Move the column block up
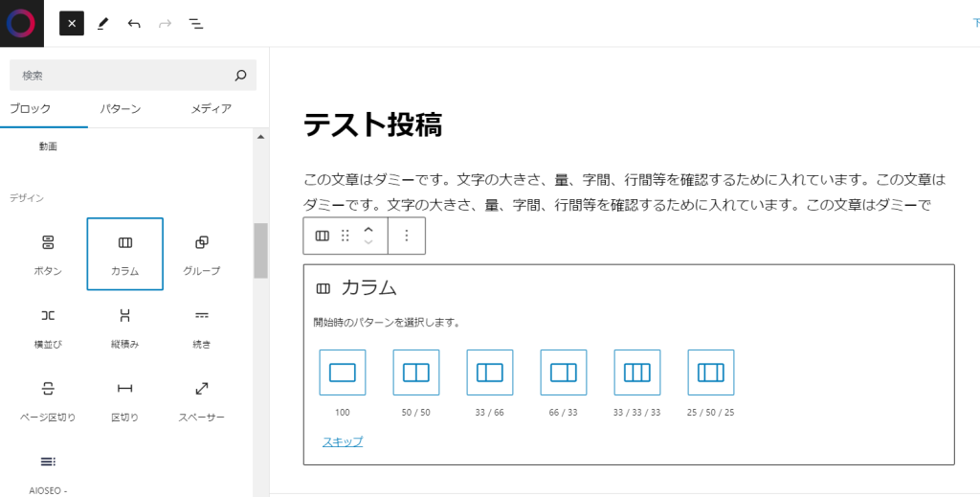This screenshot has height=497, width=980. [x=368, y=229]
